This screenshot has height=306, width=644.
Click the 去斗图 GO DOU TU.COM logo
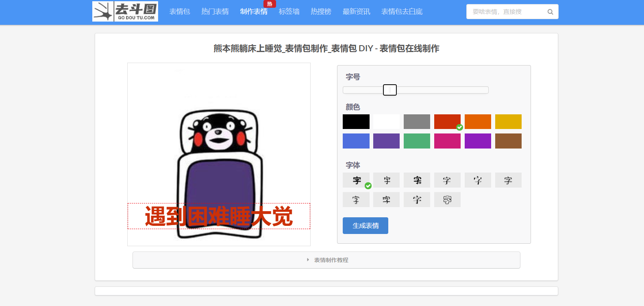coord(125,11)
